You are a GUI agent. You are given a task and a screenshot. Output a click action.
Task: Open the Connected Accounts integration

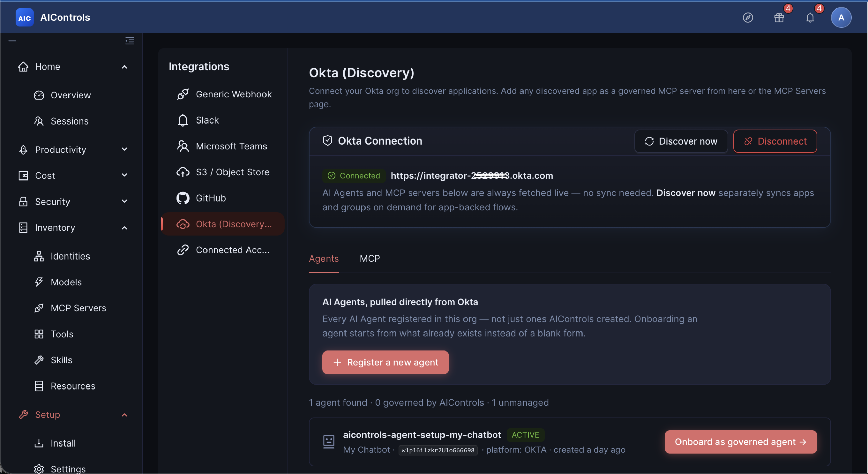click(223, 250)
